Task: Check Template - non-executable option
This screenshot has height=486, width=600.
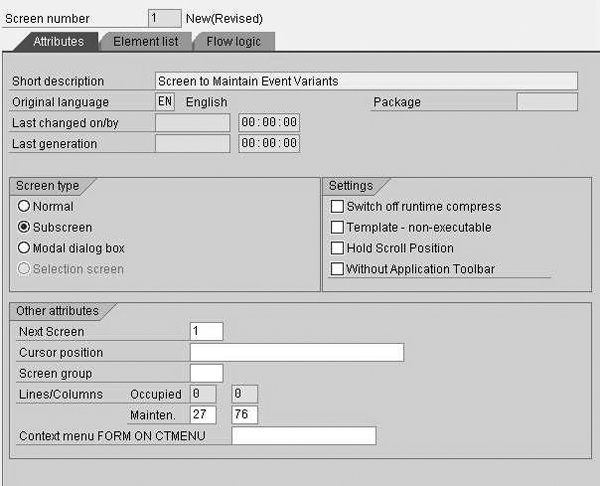Action: (x=337, y=228)
